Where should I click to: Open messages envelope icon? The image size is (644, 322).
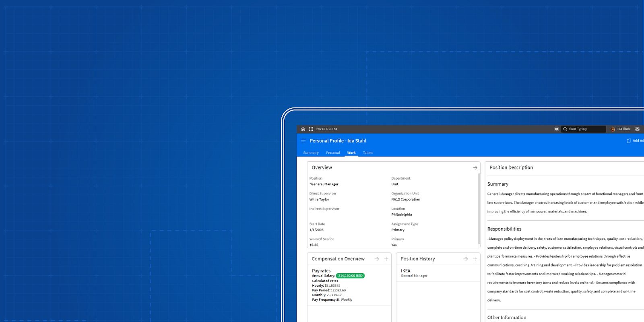(637, 129)
